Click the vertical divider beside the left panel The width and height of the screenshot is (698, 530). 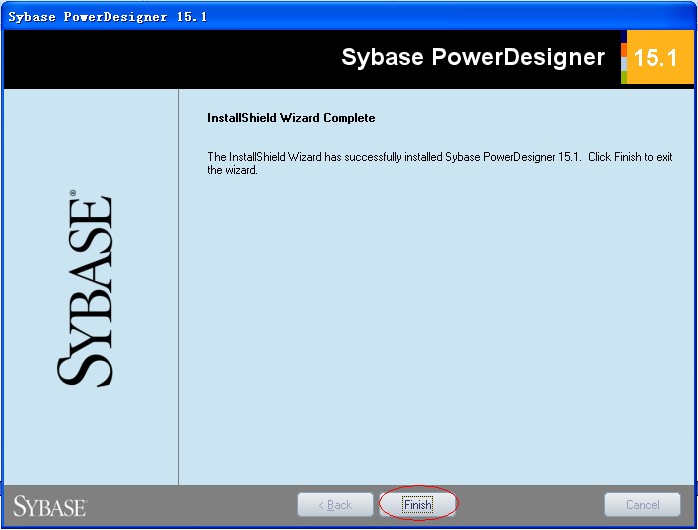[x=178, y=300]
